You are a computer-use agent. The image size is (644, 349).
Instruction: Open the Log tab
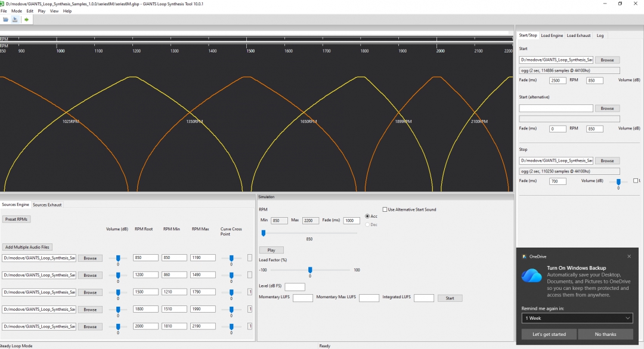[x=600, y=36]
